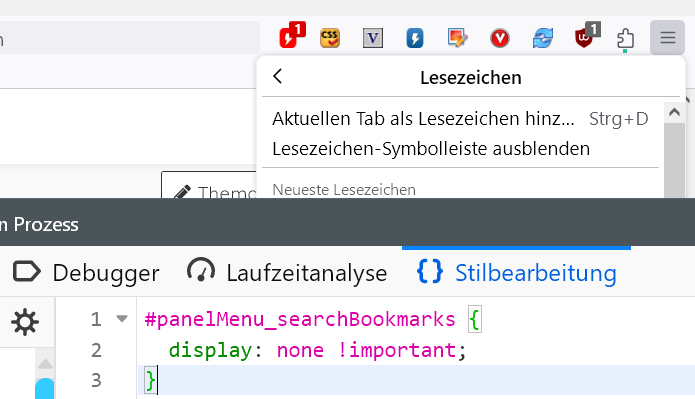Click the V letter extension icon
695x399 pixels.
tap(372, 38)
